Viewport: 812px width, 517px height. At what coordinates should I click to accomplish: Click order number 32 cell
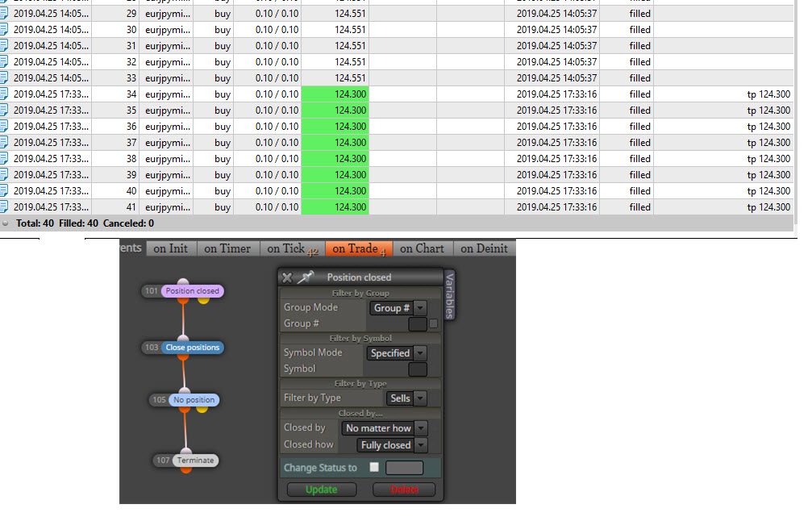[131, 61]
